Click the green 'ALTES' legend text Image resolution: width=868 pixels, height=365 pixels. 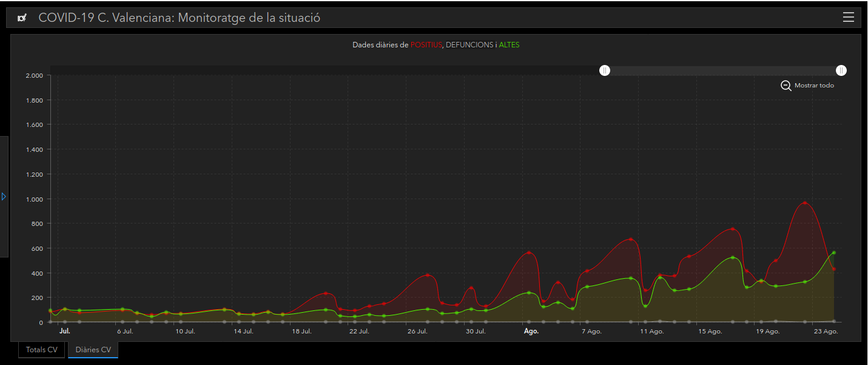pyautogui.click(x=509, y=45)
